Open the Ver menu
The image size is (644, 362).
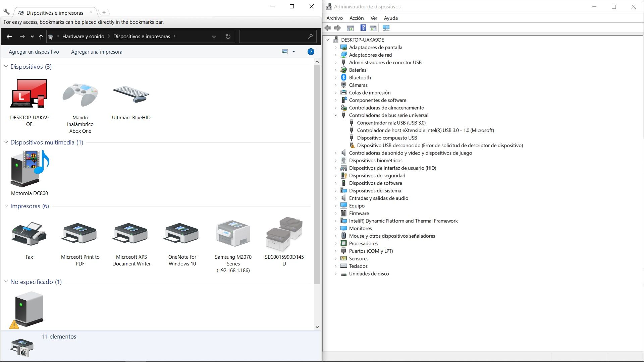(x=374, y=18)
